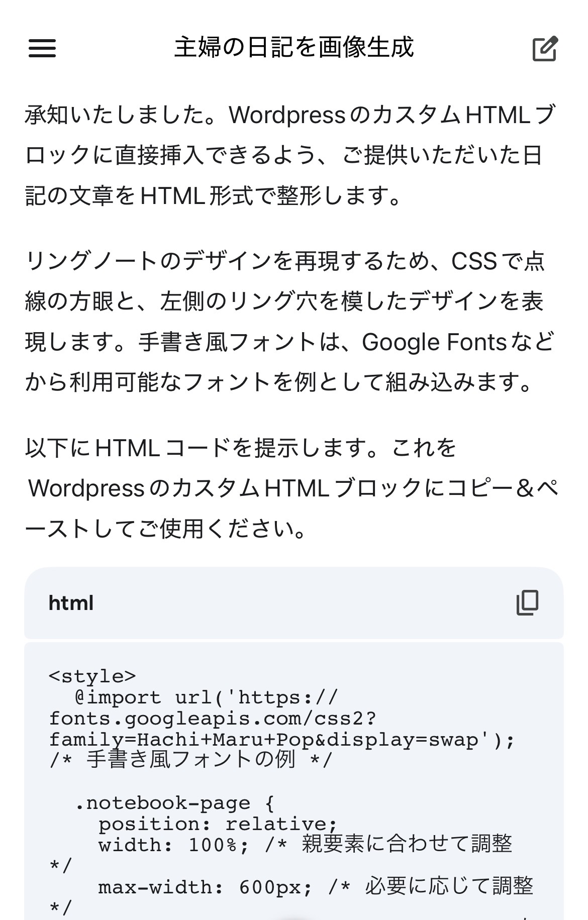Tap the family=Hachi+Maru+Pop code line

coord(281,740)
